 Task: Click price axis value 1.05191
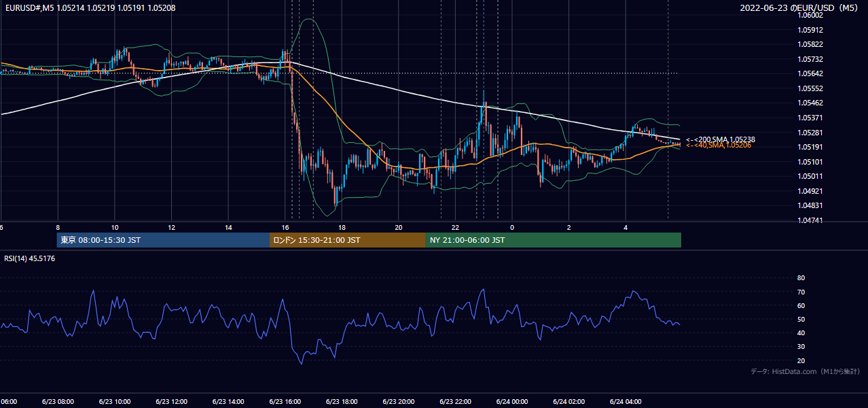click(810, 147)
